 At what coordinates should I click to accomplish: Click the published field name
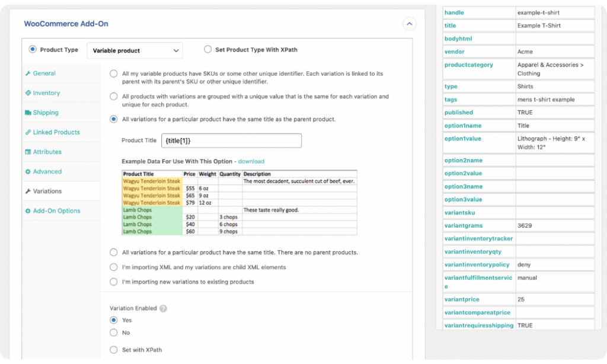(459, 112)
